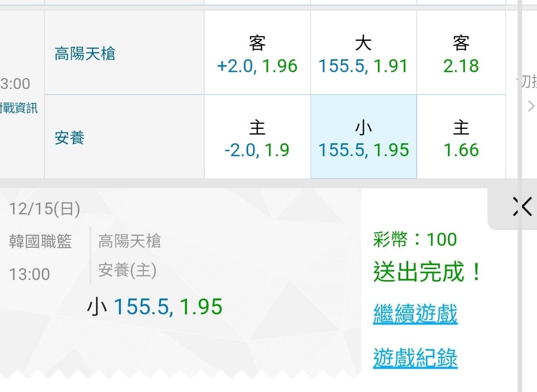This screenshot has height=392, width=537.
Task: Click the bet slip selection 小 155.5, 1.95
Action: click(155, 306)
